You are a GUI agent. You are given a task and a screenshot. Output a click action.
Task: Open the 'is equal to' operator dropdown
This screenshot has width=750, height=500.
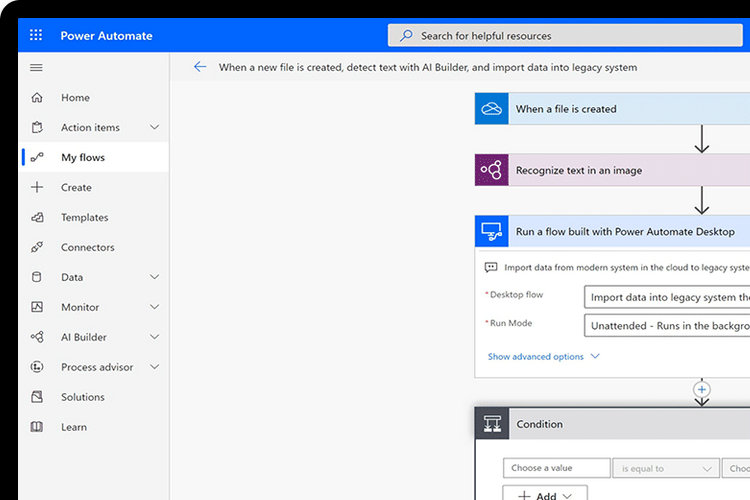[x=666, y=468]
